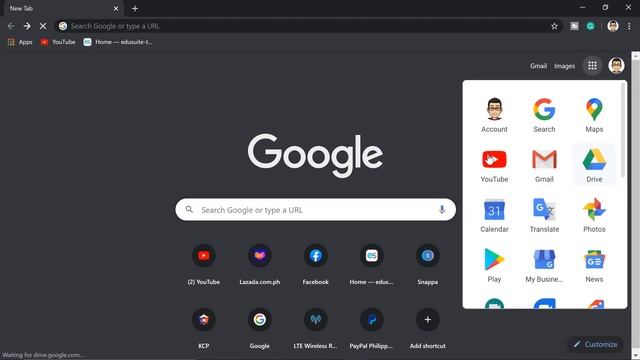Image resolution: width=640 pixels, height=360 pixels.
Task: Open Apps in the bookmarks bar
Action: pyautogui.click(x=20, y=42)
